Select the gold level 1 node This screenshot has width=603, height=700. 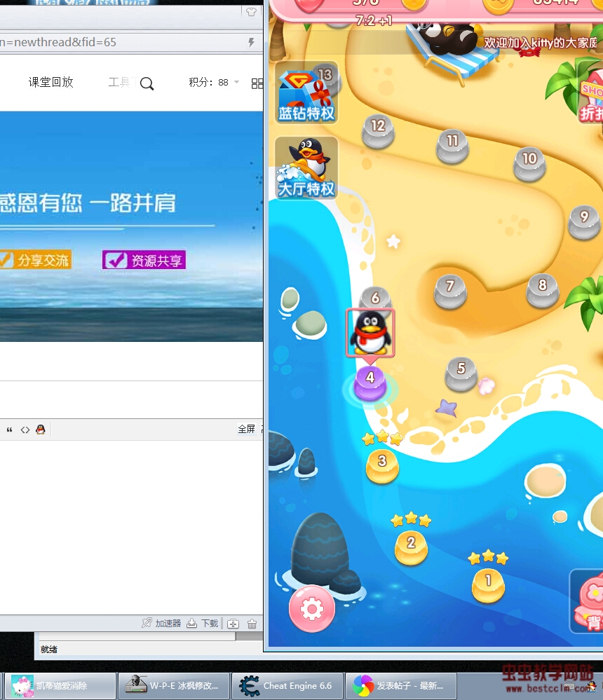[x=488, y=586]
